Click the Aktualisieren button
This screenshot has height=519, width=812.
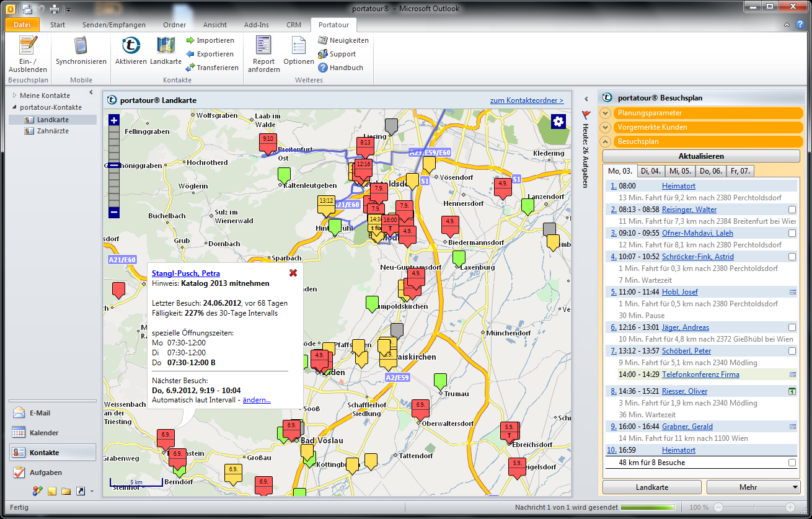pos(701,156)
